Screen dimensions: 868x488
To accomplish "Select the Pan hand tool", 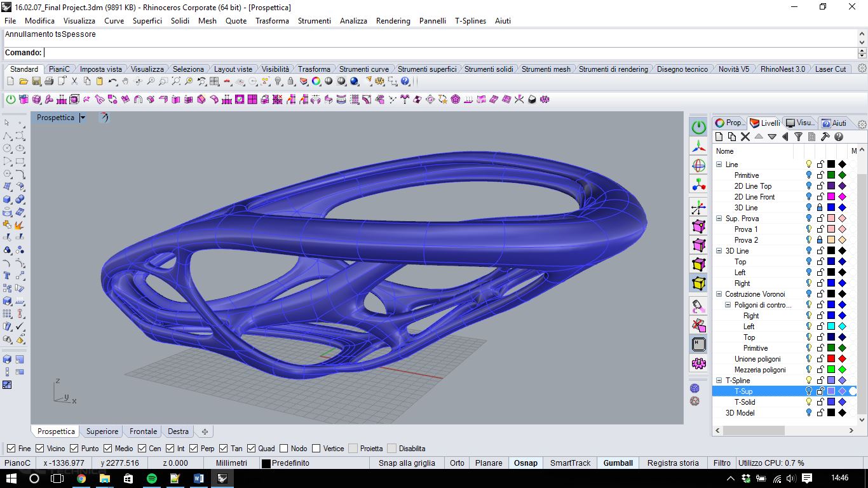I will (125, 81).
